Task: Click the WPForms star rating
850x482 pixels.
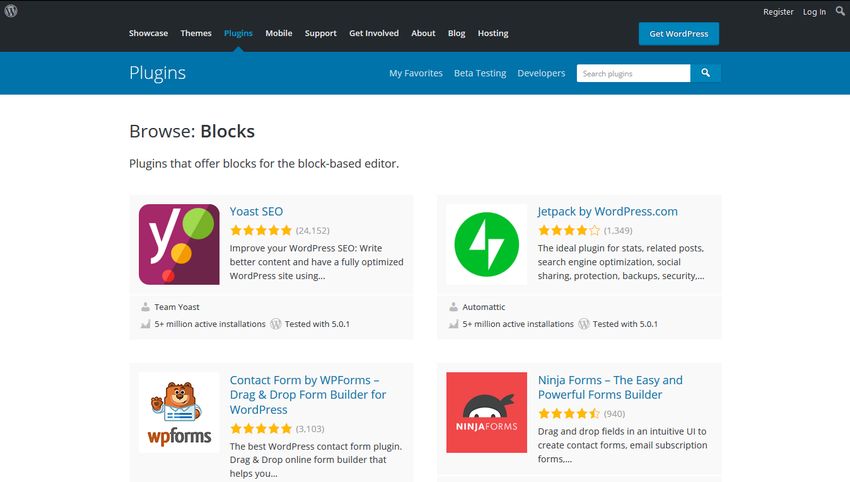Action: click(261, 429)
